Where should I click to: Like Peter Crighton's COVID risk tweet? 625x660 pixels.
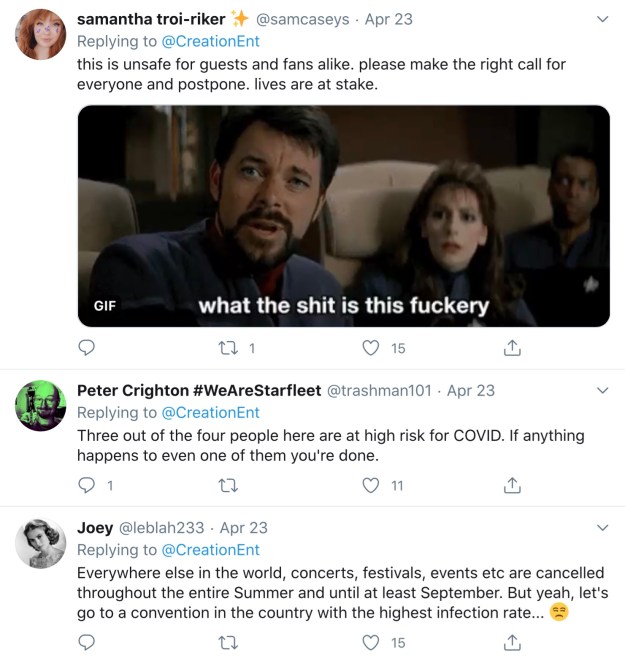pyautogui.click(x=371, y=485)
